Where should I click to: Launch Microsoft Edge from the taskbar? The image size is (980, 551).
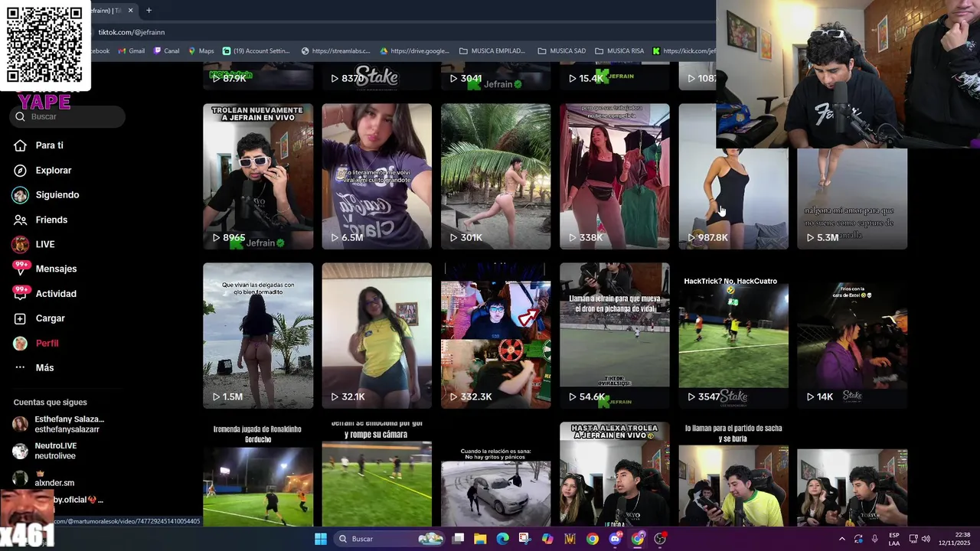click(x=502, y=539)
